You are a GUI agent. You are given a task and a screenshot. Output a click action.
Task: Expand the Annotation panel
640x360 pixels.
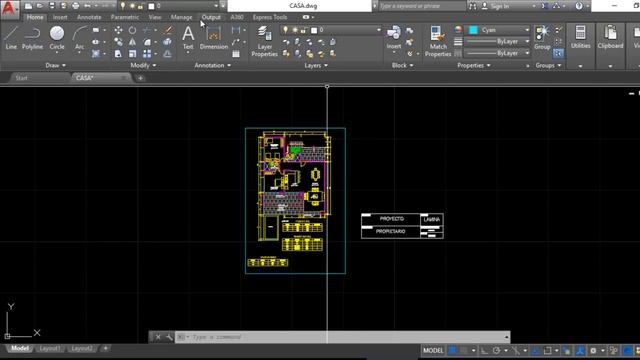click(x=213, y=65)
